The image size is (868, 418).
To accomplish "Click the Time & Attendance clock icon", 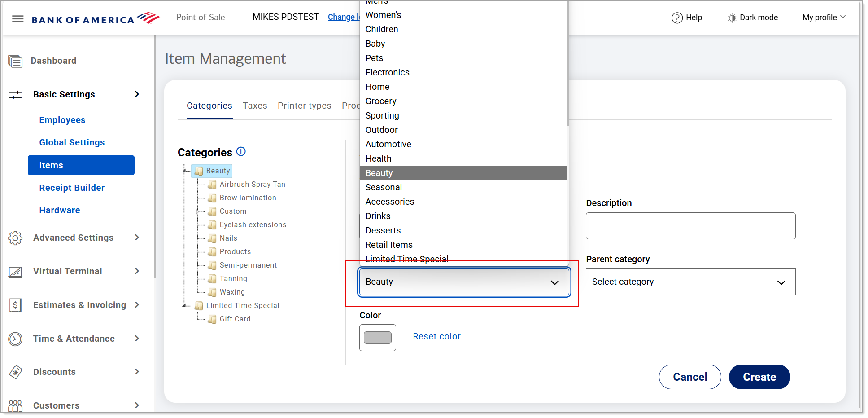I will click(x=15, y=339).
